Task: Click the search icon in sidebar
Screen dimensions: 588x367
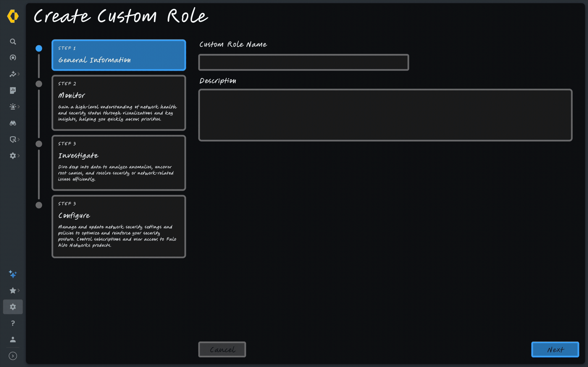Action: coord(13,42)
